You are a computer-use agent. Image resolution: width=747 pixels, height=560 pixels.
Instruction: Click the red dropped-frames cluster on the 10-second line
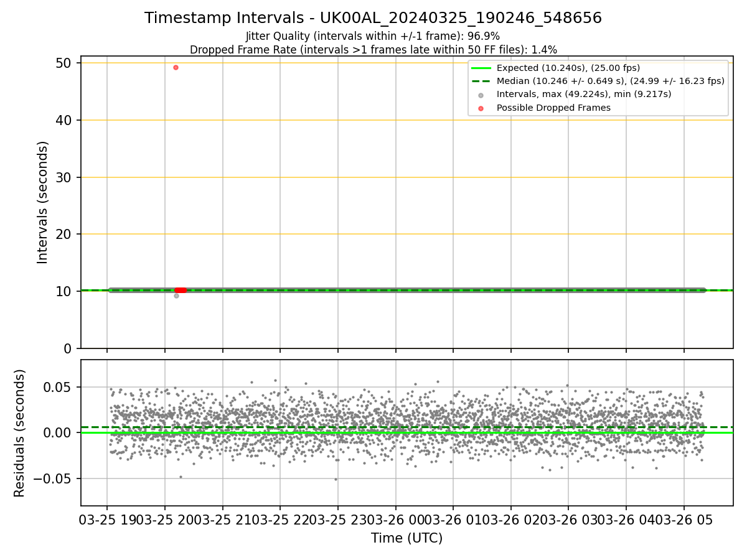181,290
